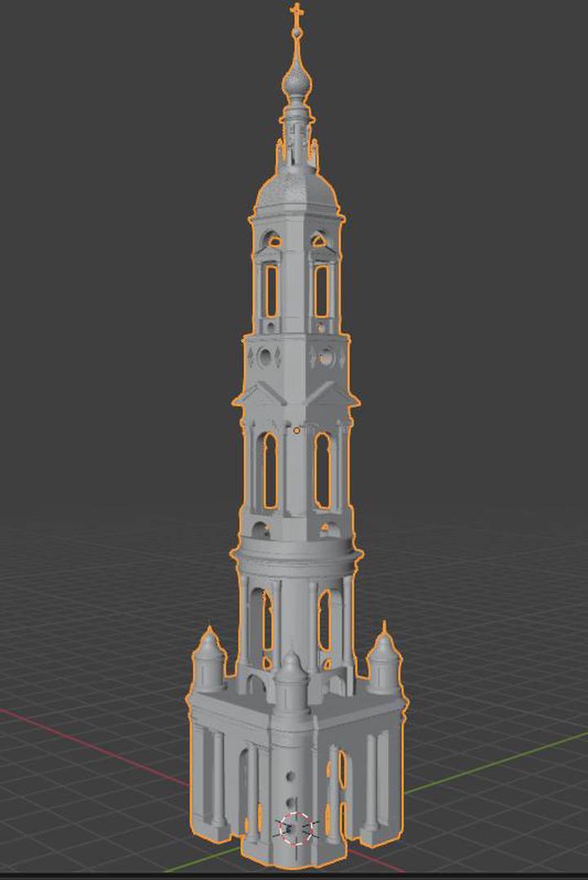Click the left corner turret on the base

tap(208, 659)
